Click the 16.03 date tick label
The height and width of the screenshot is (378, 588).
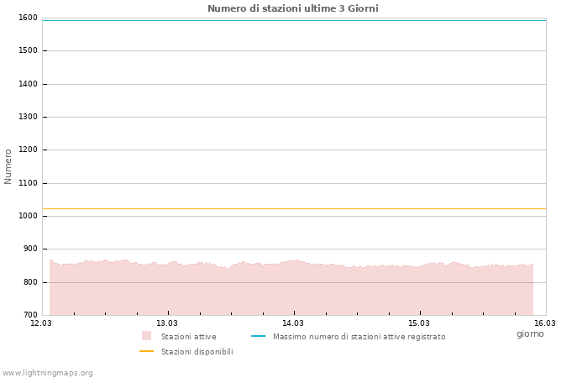(545, 323)
